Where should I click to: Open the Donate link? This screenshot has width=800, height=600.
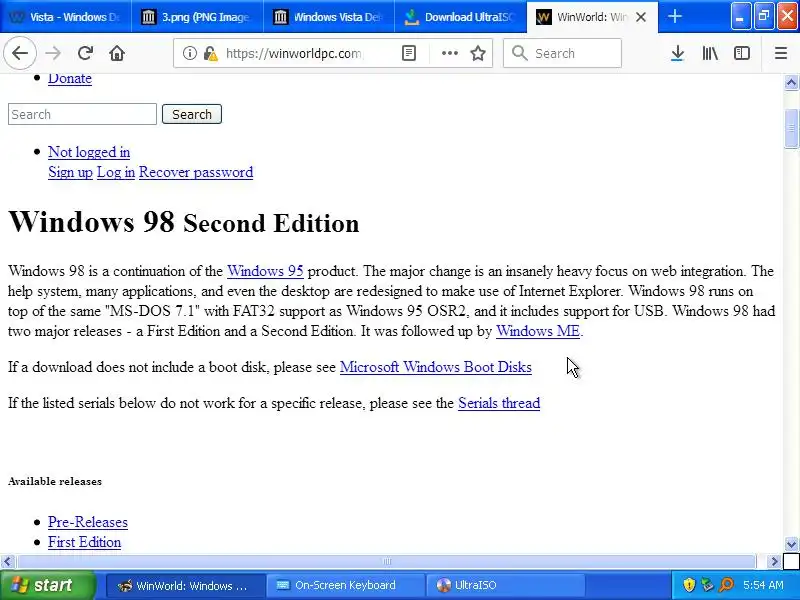point(70,79)
